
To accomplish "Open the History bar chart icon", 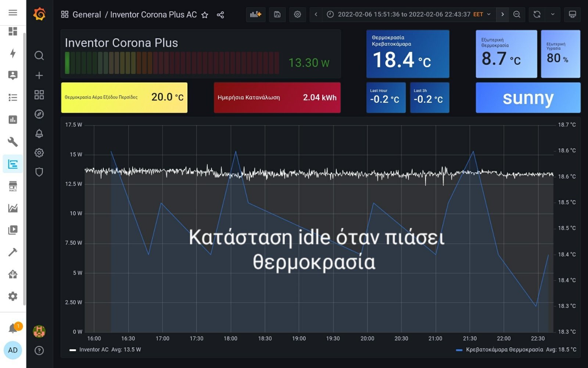I will coord(13,120).
